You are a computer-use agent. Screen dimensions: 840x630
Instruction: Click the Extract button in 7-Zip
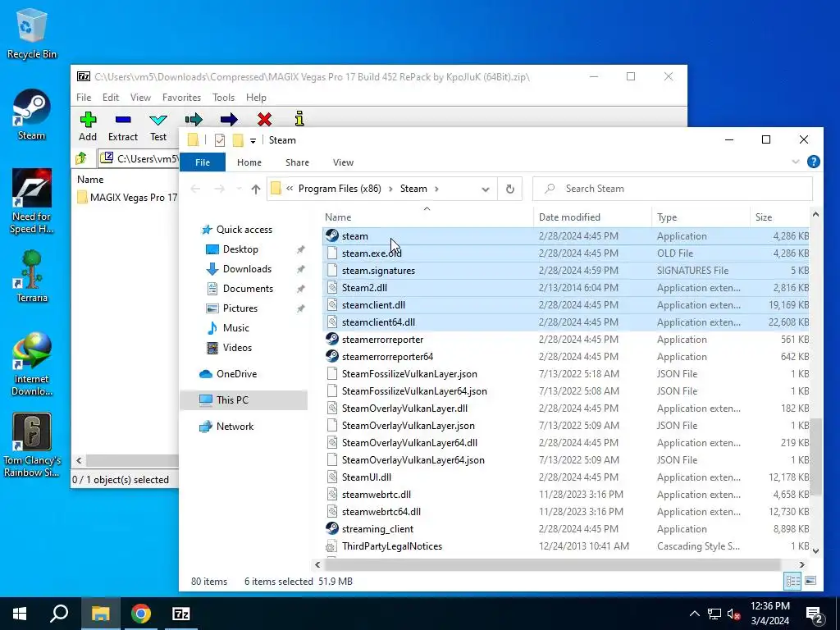click(123, 126)
